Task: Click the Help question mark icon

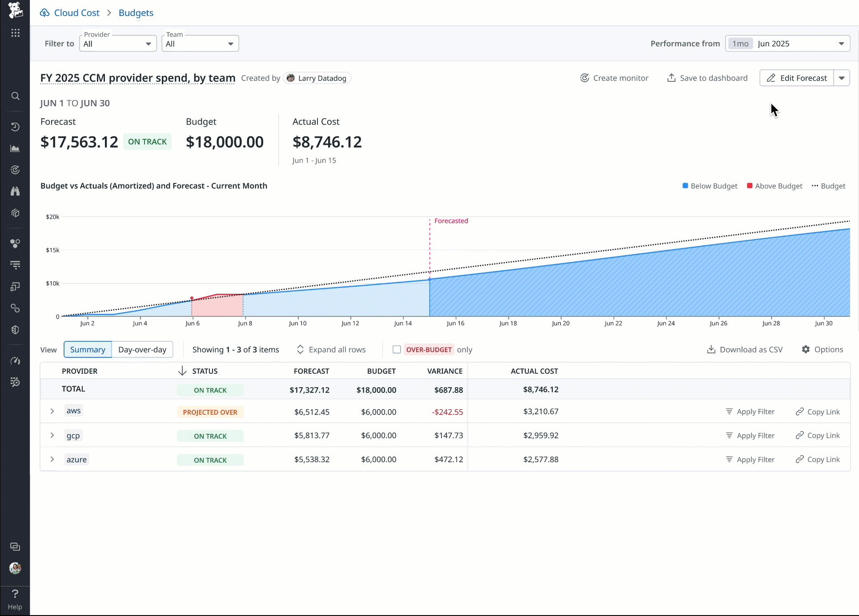Action: click(15, 594)
